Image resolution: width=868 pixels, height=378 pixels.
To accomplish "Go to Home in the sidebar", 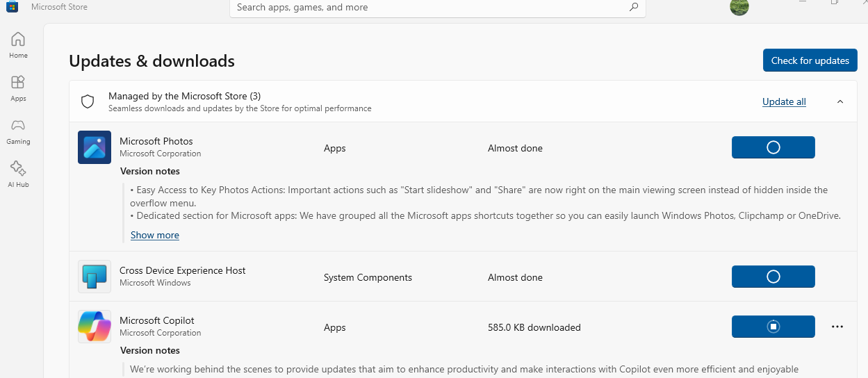I will tap(18, 45).
